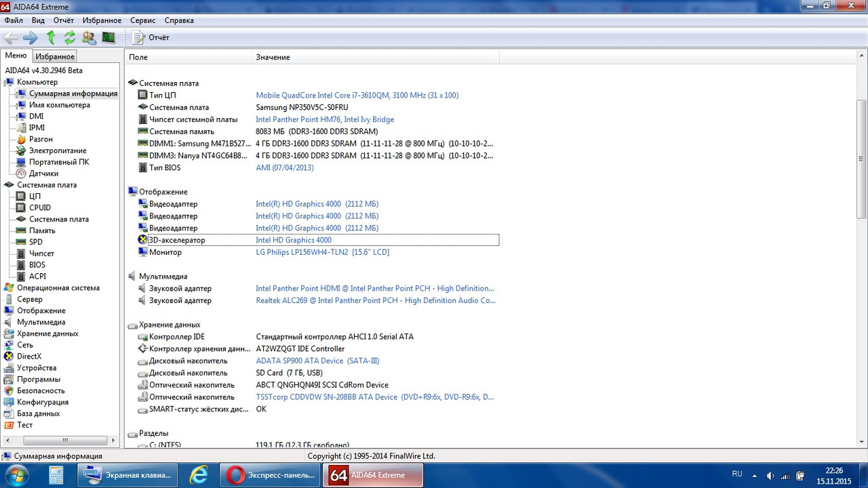
Task: Select the 3D-акселератор row
Action: tap(318, 240)
